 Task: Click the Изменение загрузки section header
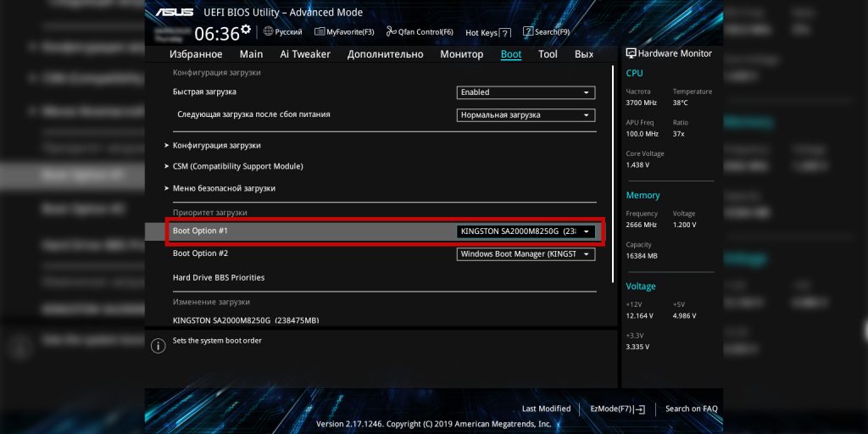(x=211, y=302)
